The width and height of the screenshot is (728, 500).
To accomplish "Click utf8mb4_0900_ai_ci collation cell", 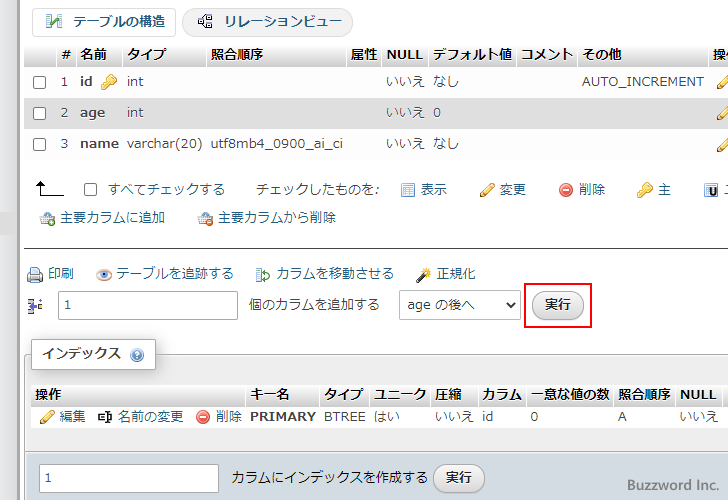I will tap(277, 143).
